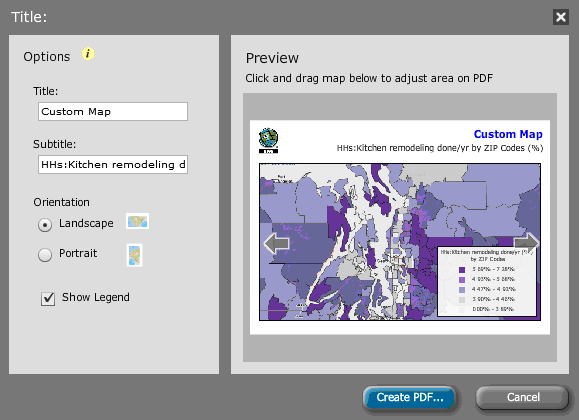Select the Landscape radio button
Image resolution: width=579 pixels, height=420 pixels.
click(45, 225)
